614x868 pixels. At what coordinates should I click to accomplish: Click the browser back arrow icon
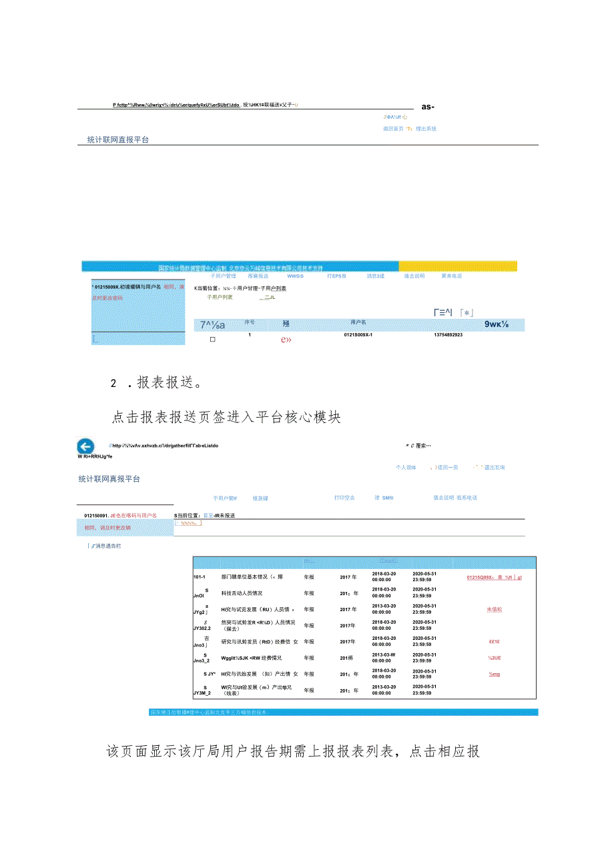[86, 446]
